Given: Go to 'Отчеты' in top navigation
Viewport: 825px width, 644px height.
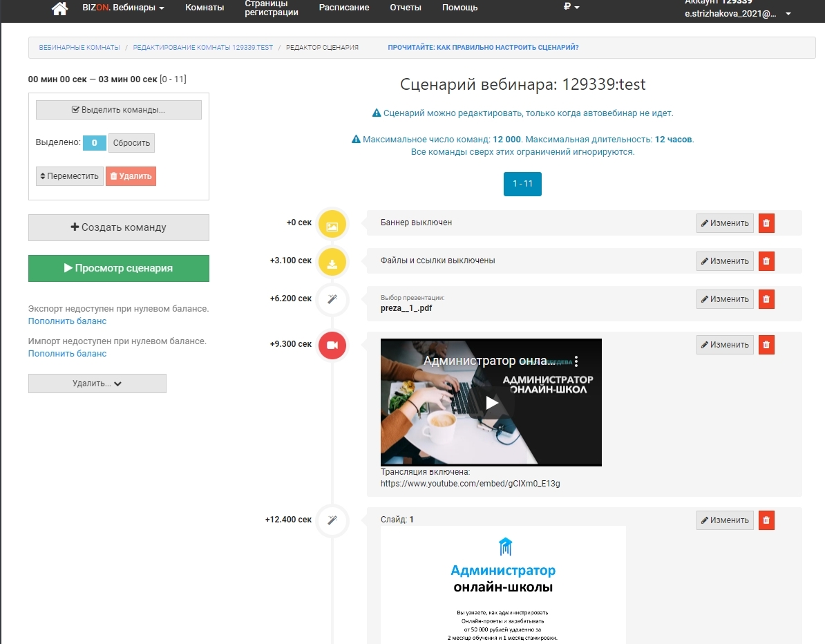Looking at the screenshot, I should (406, 8).
